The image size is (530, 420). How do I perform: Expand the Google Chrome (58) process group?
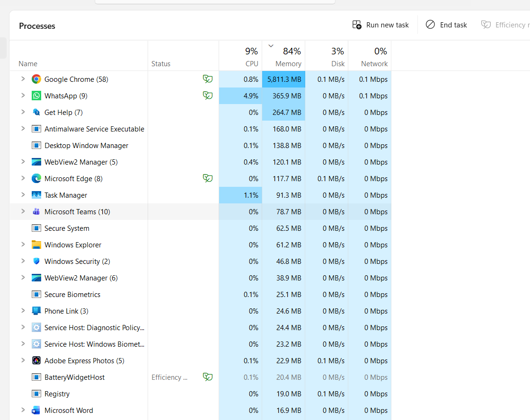point(23,79)
